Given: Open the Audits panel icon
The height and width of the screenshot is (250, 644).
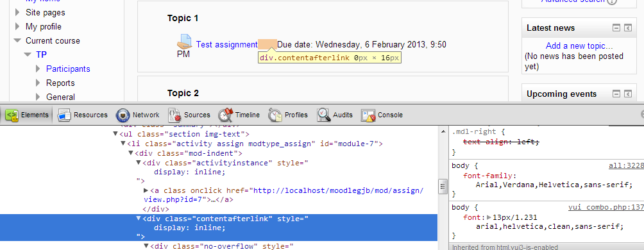Looking at the screenshot, I should (x=324, y=115).
